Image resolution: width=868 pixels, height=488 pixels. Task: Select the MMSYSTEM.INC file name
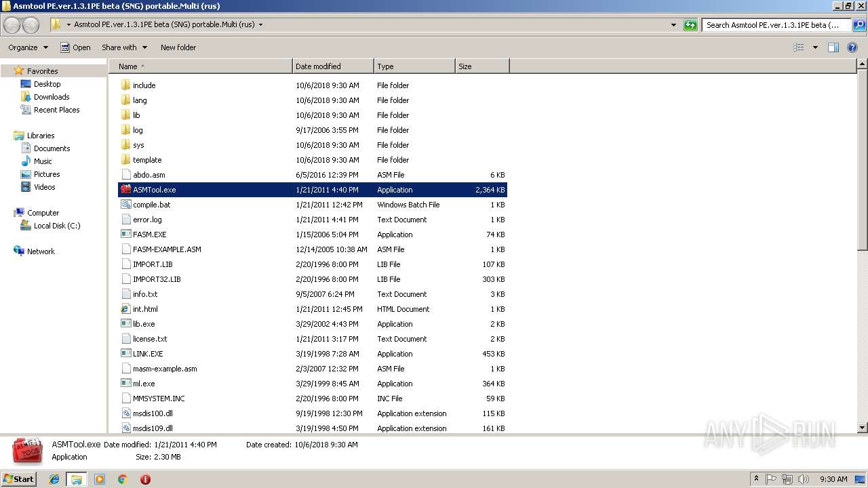pos(159,399)
